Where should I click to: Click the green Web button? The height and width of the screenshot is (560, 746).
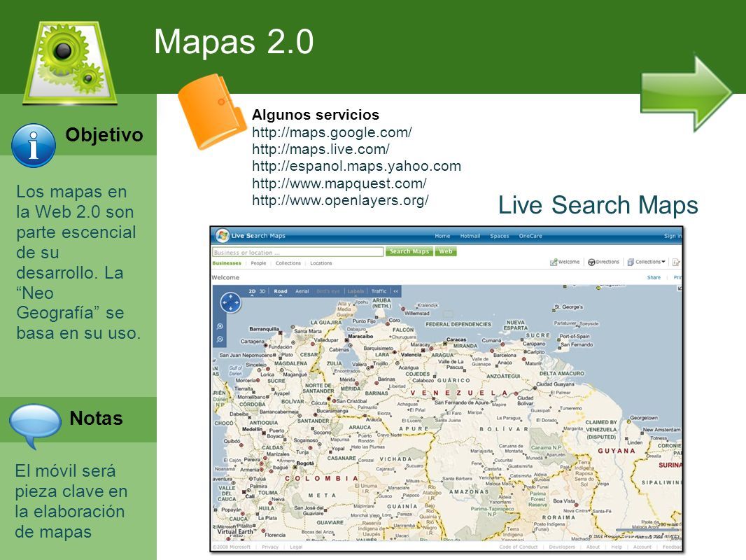click(x=446, y=251)
